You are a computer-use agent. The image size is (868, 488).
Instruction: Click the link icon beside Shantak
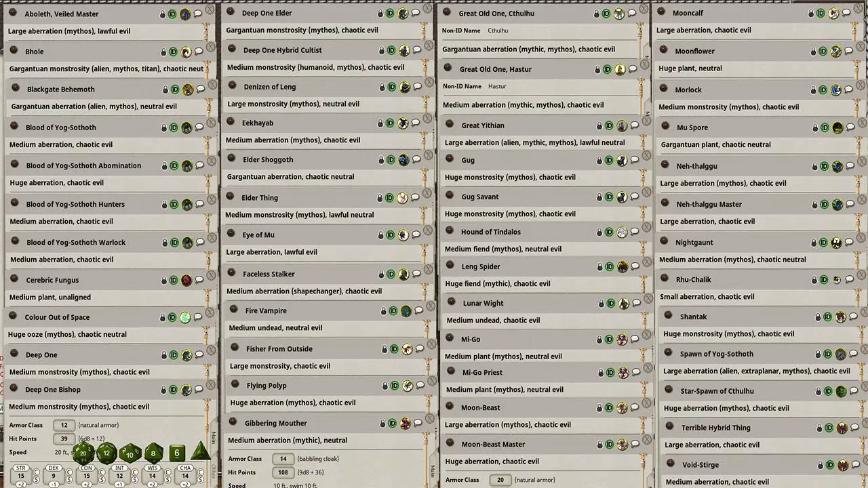(x=667, y=316)
